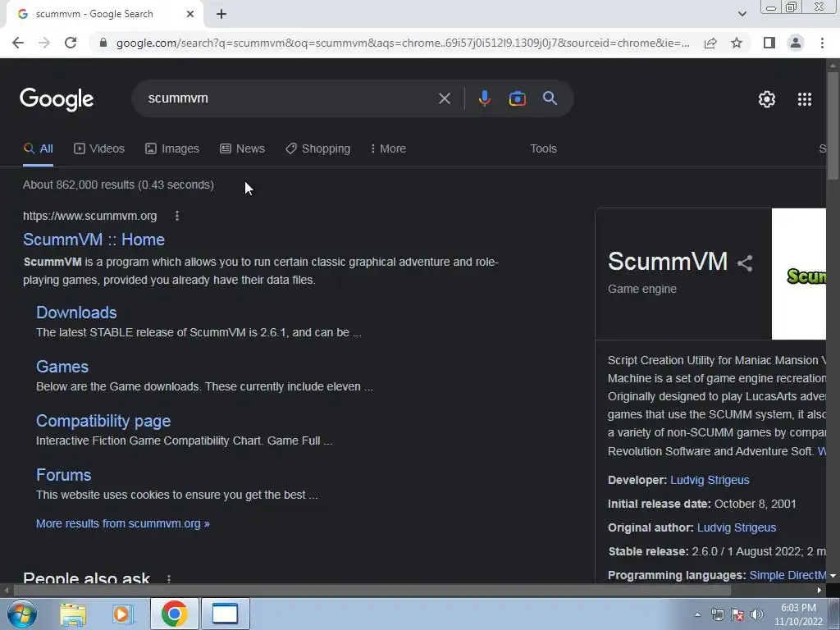This screenshot has height=630, width=840.
Task: Expand the More search categories menu
Action: click(388, 148)
